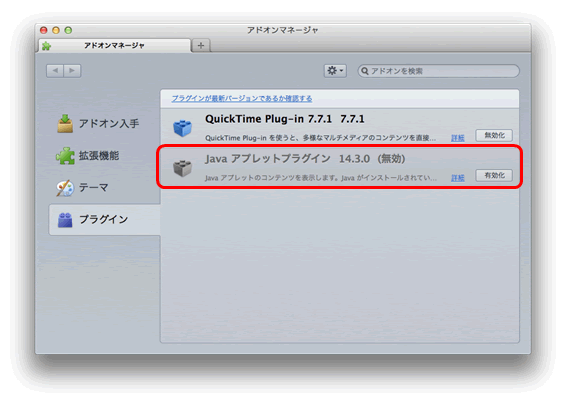Disable QuickTime with 無効化 button
The width and height of the screenshot is (567, 393).
(494, 136)
